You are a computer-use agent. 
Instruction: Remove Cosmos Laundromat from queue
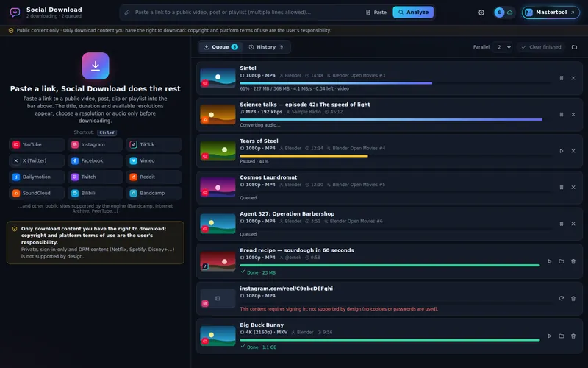[x=573, y=188]
